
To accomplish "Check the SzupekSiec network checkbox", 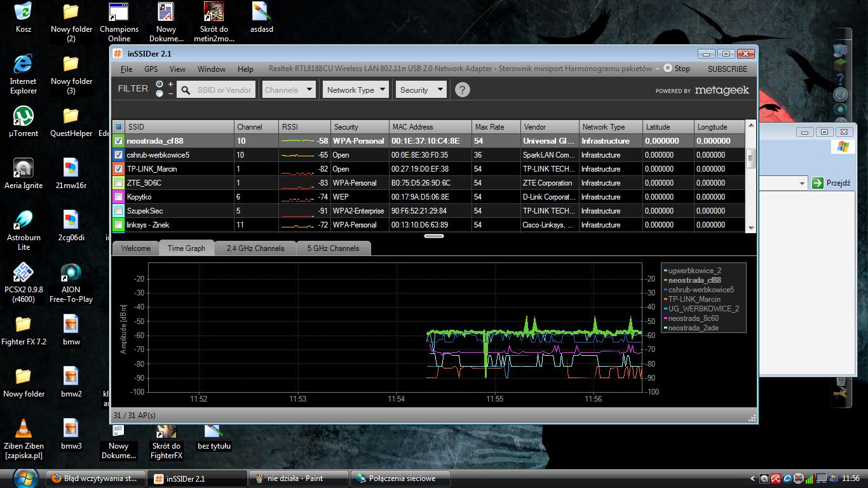I will (x=119, y=211).
